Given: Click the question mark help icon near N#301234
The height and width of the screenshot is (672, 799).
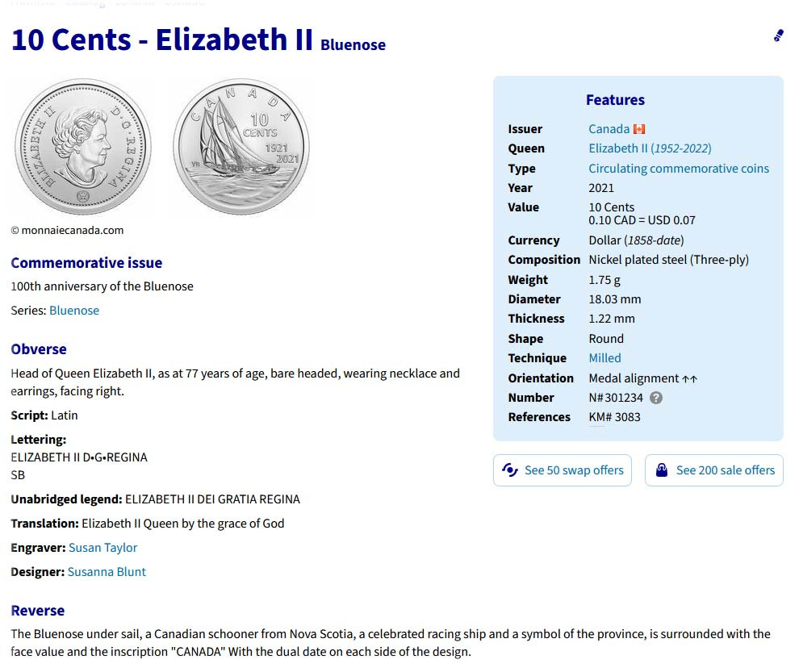Looking at the screenshot, I should (656, 398).
